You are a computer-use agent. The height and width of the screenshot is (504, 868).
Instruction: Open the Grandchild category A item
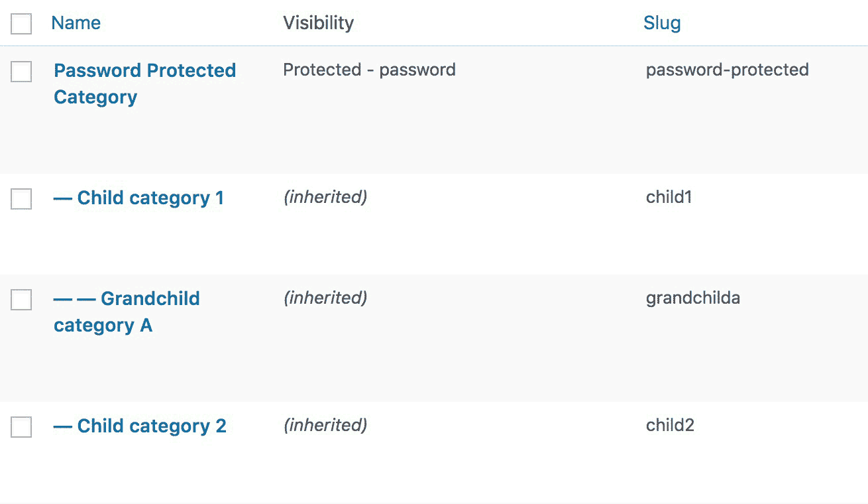pyautogui.click(x=127, y=312)
